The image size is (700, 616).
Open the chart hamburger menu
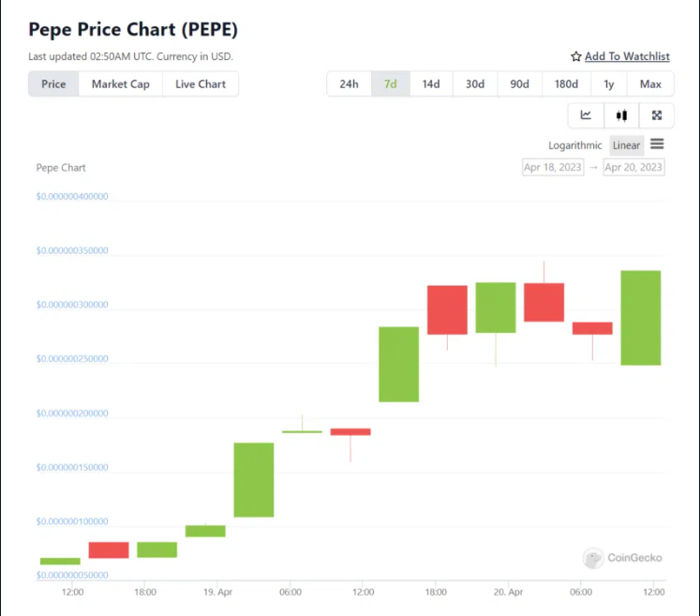click(657, 144)
